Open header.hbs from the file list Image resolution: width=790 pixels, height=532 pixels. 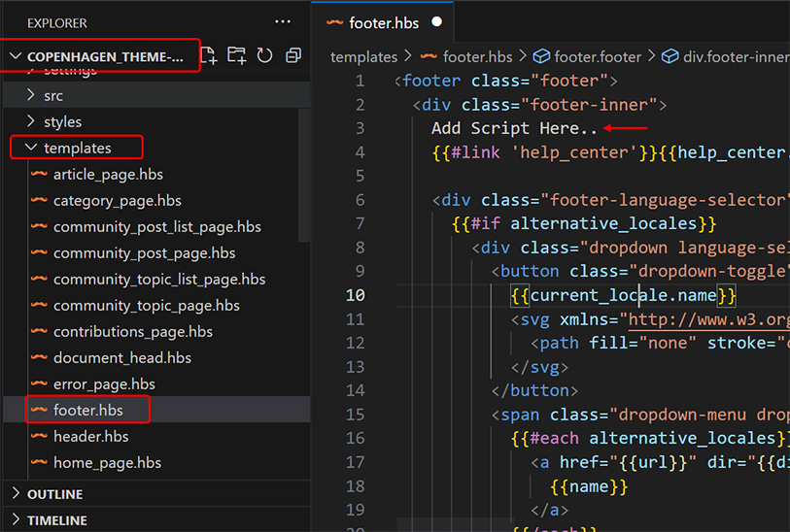90,437
